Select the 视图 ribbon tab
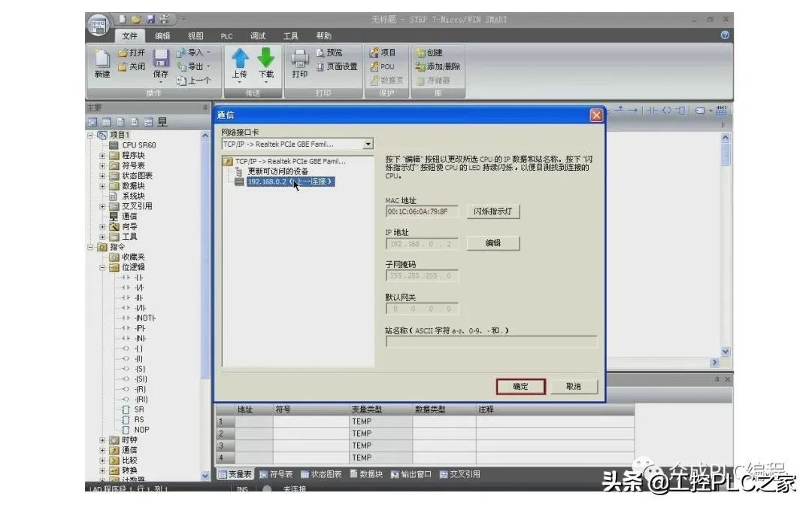Viewport: 812px width, 508px height. pos(195,36)
